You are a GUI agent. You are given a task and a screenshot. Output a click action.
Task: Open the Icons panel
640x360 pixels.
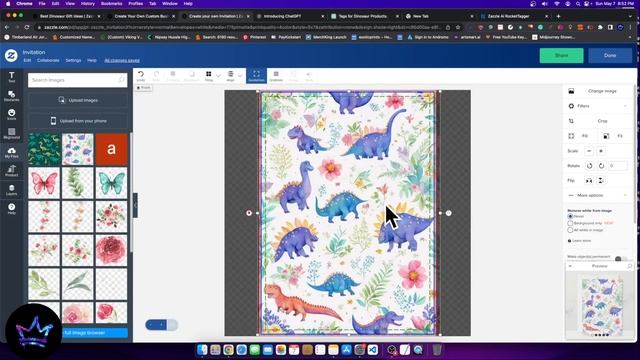pos(11,114)
